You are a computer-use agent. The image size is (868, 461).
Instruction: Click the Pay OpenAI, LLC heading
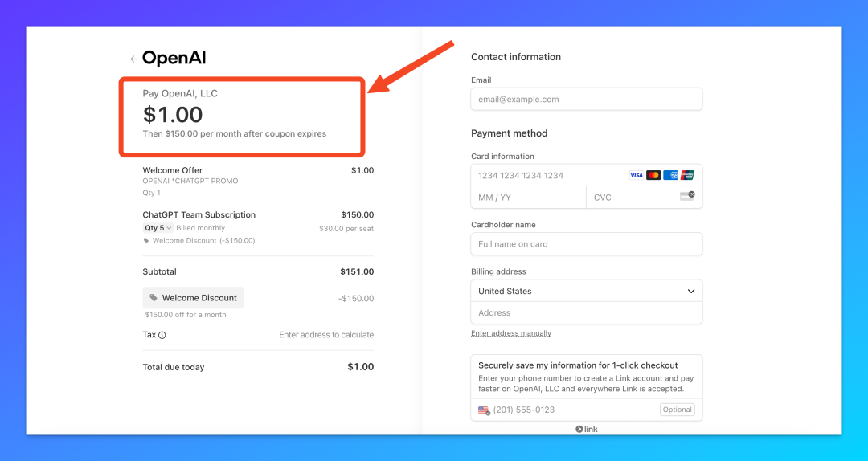[x=180, y=93]
